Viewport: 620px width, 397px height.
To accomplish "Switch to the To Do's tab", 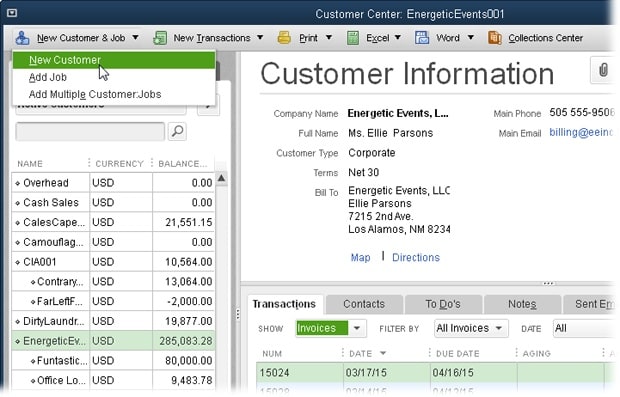I will [443, 304].
